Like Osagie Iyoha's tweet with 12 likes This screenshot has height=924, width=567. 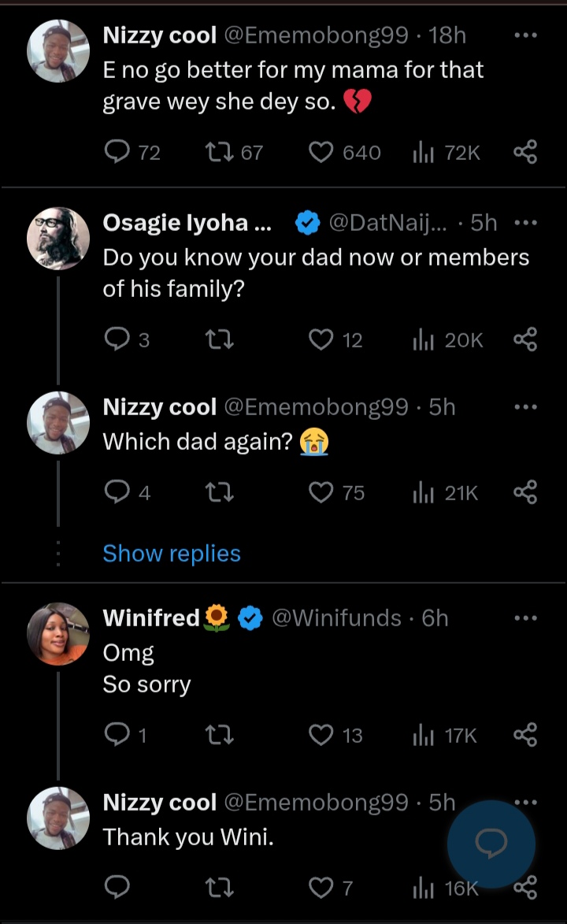coord(321,340)
